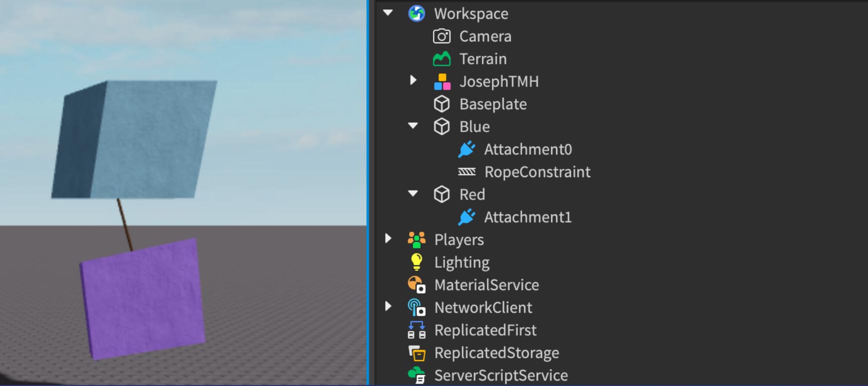The width and height of the screenshot is (868, 386).
Task: Collapse the Red part node
Action: (413, 193)
